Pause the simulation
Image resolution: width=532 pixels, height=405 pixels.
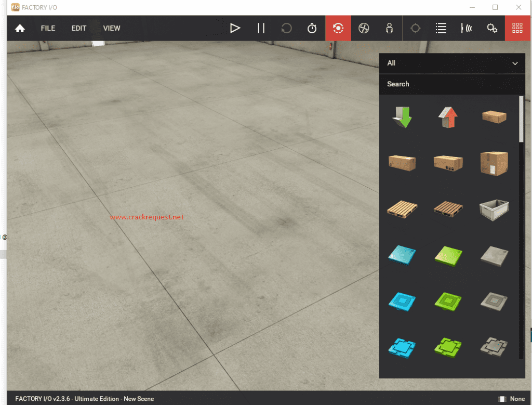(x=261, y=28)
